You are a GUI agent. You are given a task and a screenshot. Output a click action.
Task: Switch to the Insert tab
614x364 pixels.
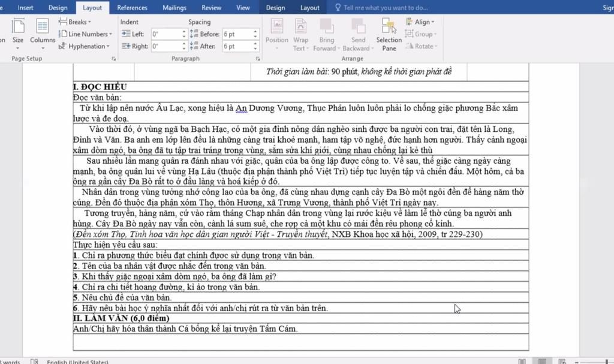[25, 7]
